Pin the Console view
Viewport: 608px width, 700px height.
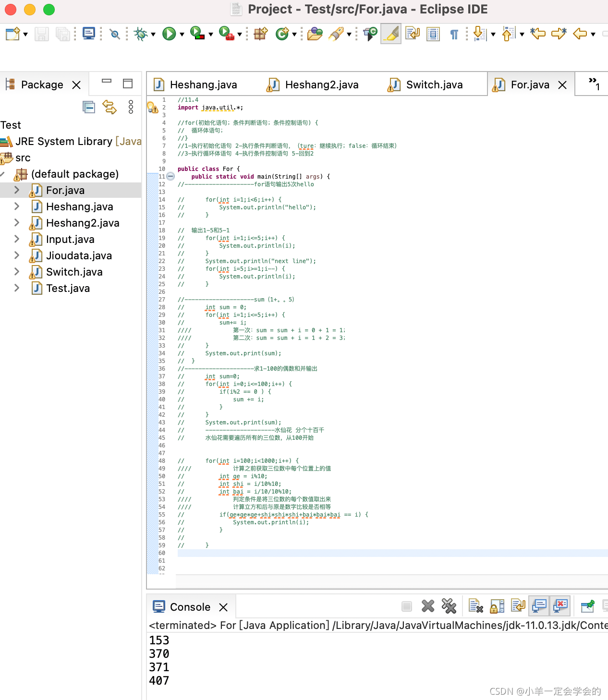pyautogui.click(x=588, y=605)
